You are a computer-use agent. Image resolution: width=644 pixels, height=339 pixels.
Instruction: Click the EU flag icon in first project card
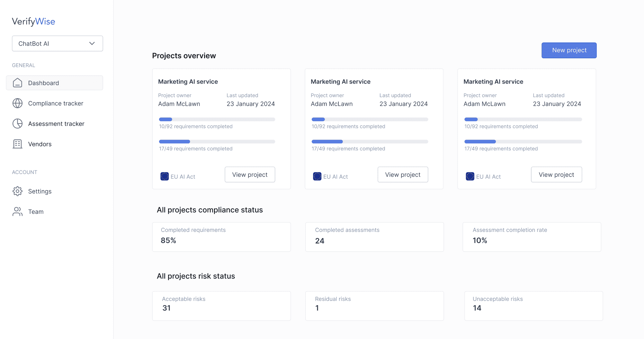165,177
